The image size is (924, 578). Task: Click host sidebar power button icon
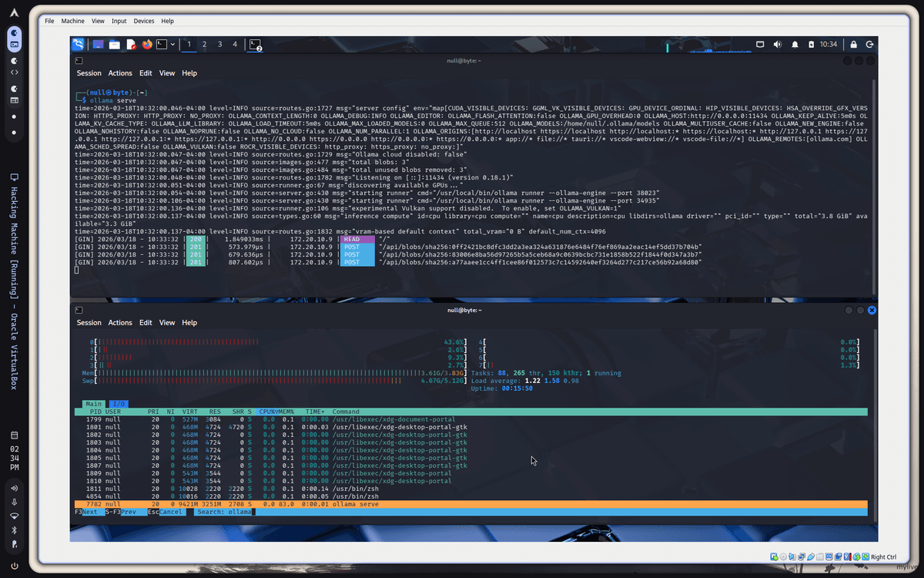pyautogui.click(x=14, y=566)
